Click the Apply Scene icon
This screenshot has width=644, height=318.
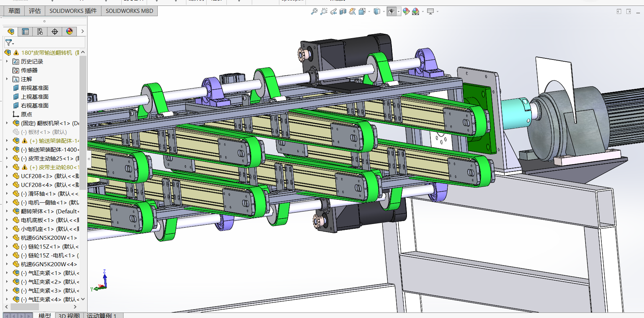(415, 11)
